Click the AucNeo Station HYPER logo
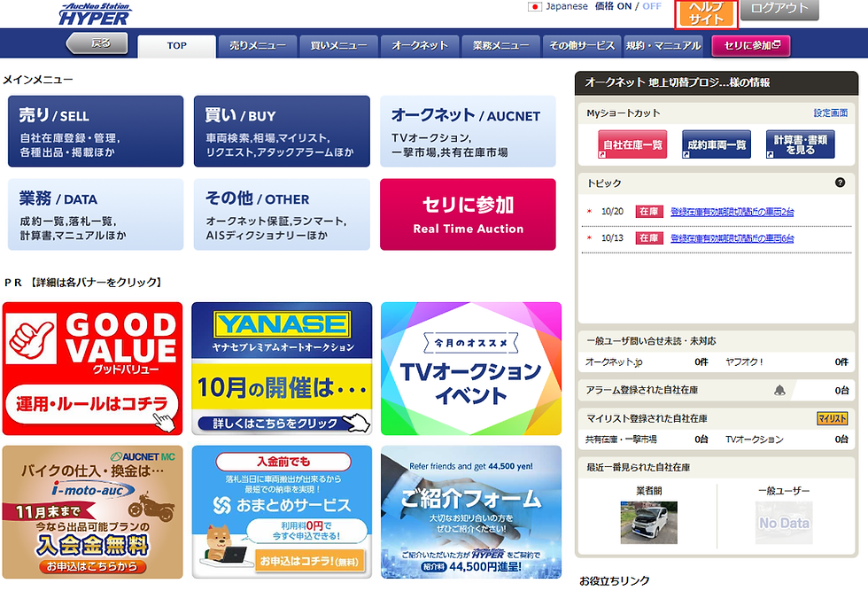The width and height of the screenshot is (868, 591). (96, 14)
